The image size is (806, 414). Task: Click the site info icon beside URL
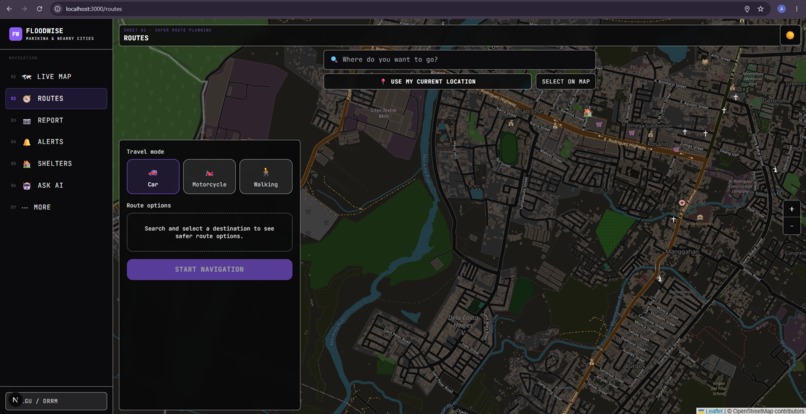(58, 9)
